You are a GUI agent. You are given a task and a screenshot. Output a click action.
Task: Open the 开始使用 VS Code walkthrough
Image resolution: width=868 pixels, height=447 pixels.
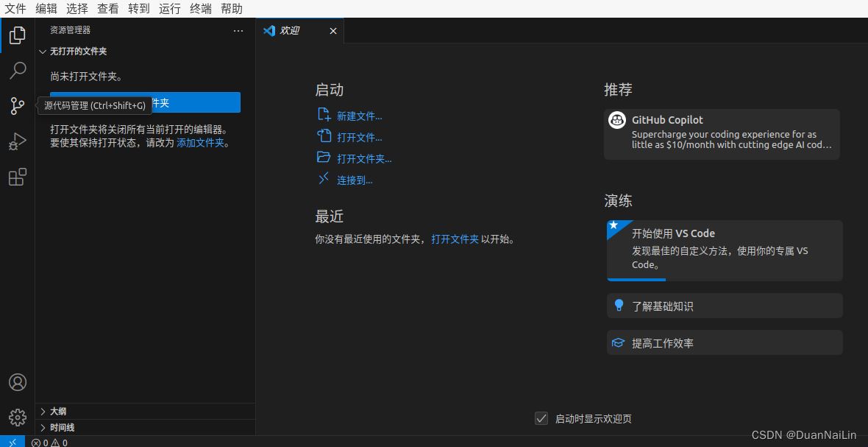click(725, 250)
